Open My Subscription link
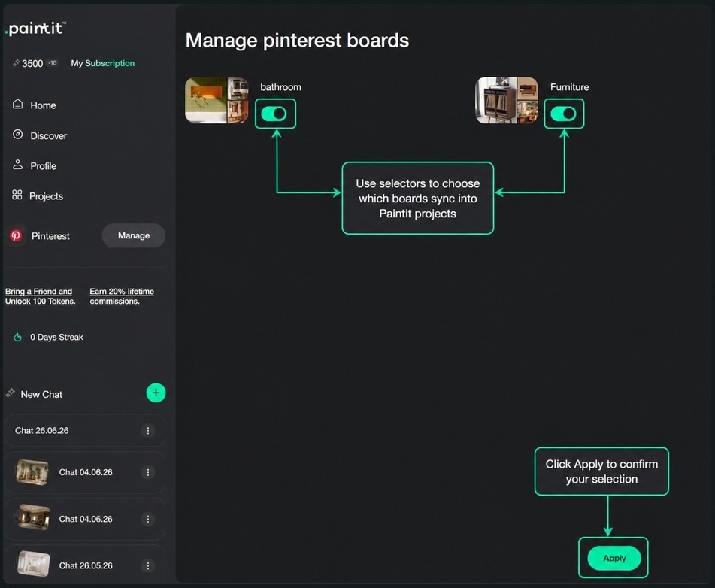 click(x=102, y=63)
